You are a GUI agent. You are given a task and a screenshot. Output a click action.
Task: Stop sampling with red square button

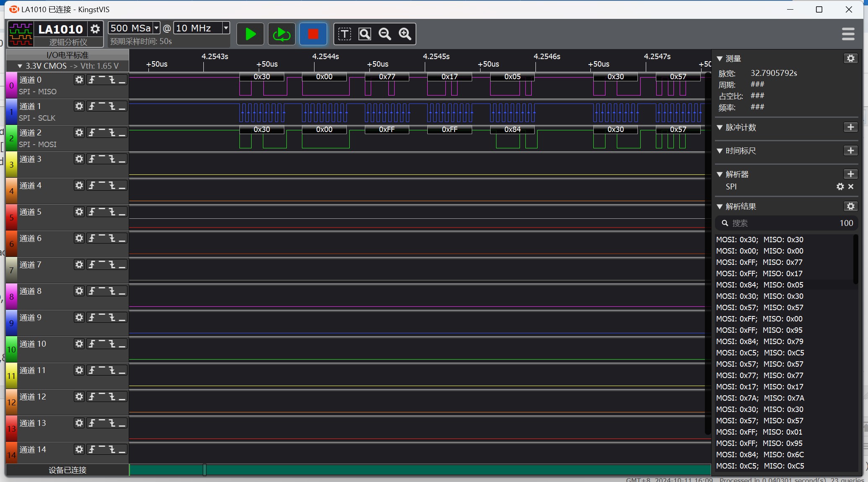tap(313, 34)
